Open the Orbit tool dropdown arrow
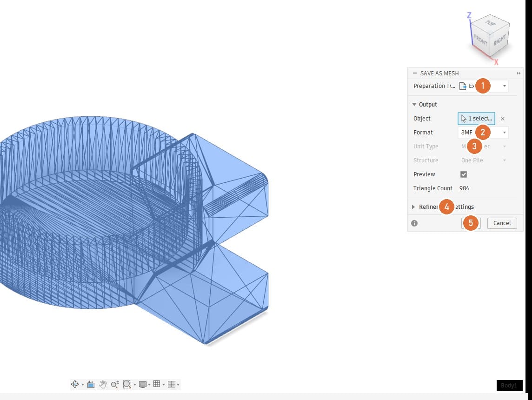This screenshot has width=532, height=400. coord(82,384)
